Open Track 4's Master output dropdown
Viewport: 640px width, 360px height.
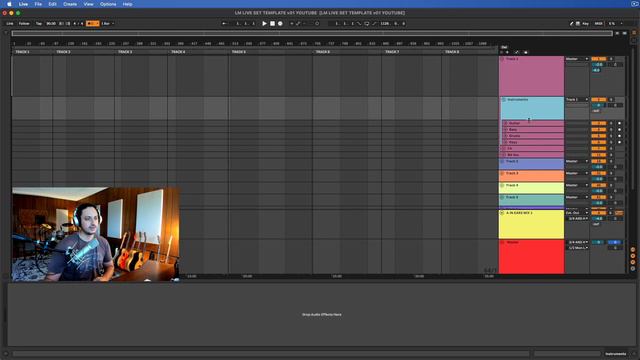coord(577,185)
